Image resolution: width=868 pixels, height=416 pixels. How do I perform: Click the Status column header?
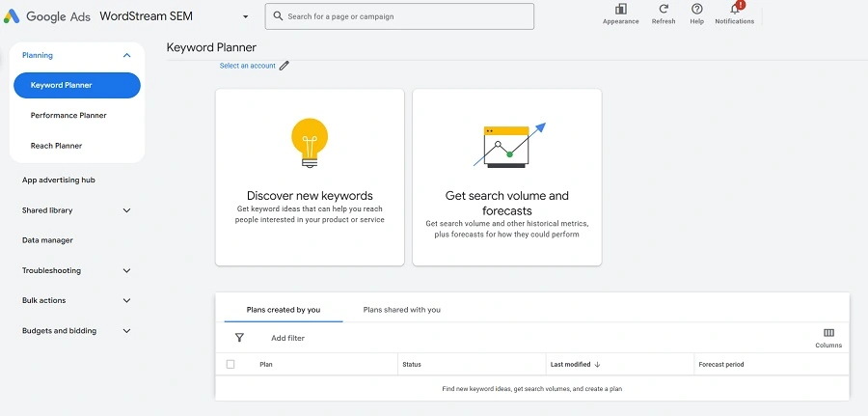412,365
